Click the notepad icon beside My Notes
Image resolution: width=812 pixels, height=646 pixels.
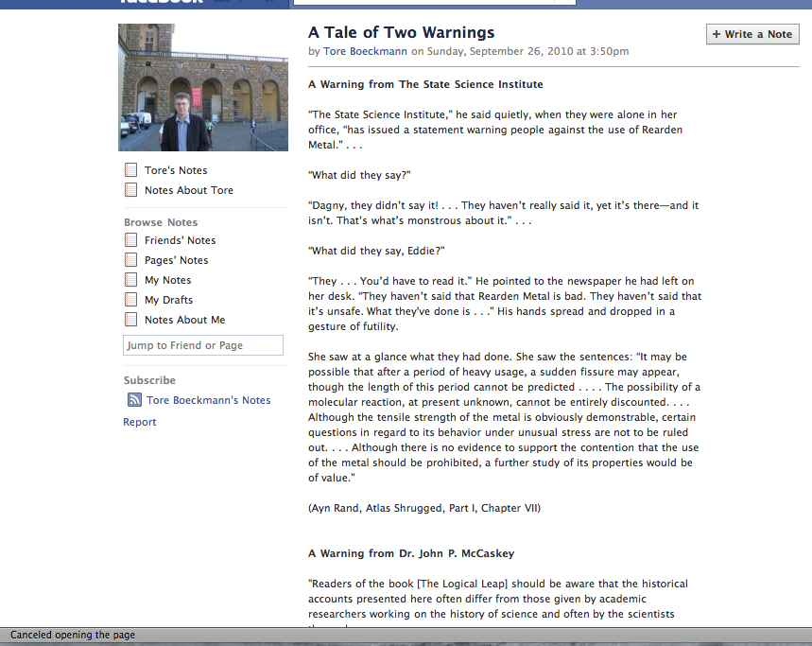(x=131, y=280)
